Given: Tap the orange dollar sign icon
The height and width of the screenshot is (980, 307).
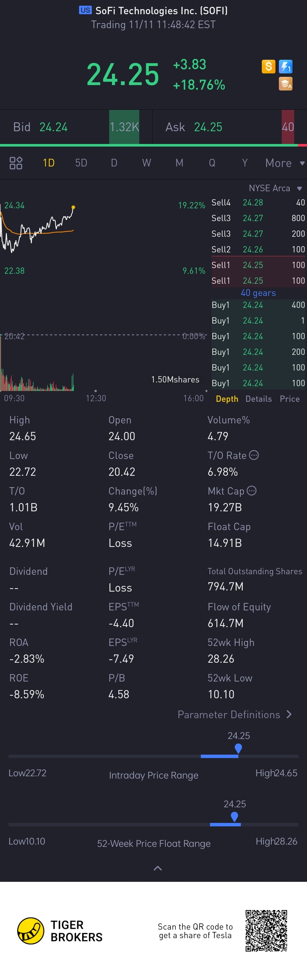Looking at the screenshot, I should tap(268, 67).
